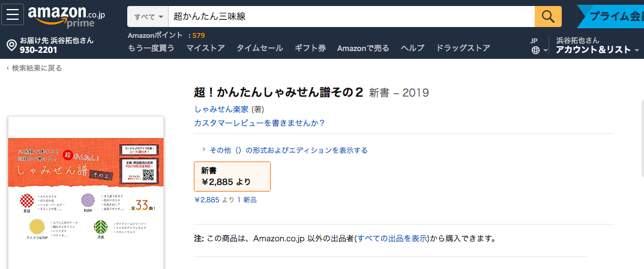The image size is (644, 269).
Task: Click the すべての出品を表示 link
Action: coord(393,238)
